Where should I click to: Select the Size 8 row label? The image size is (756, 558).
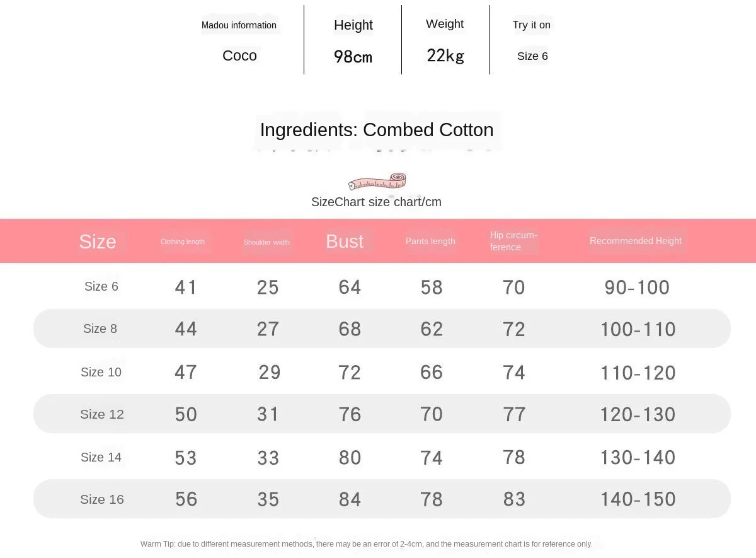100,328
